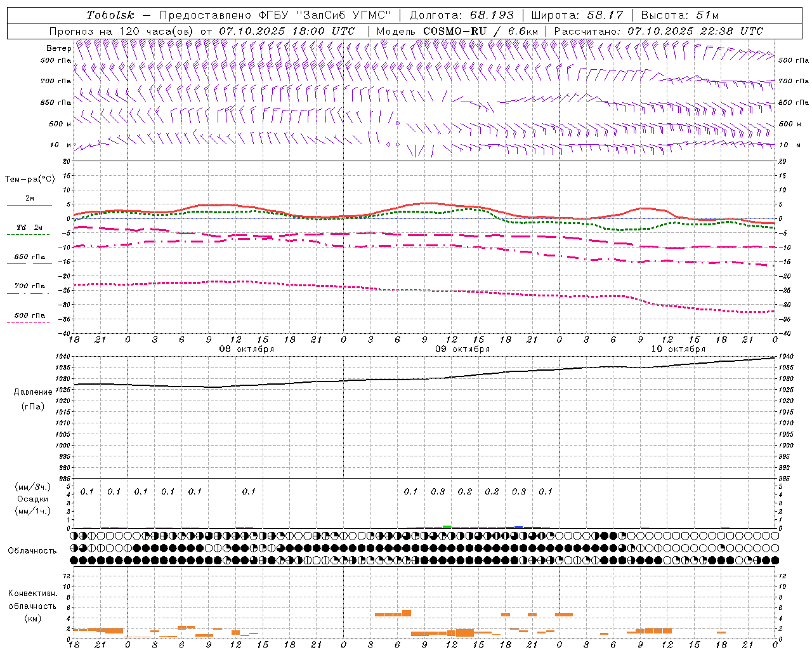Click the '500 м' label left of the wind panel

pyautogui.click(x=60, y=124)
